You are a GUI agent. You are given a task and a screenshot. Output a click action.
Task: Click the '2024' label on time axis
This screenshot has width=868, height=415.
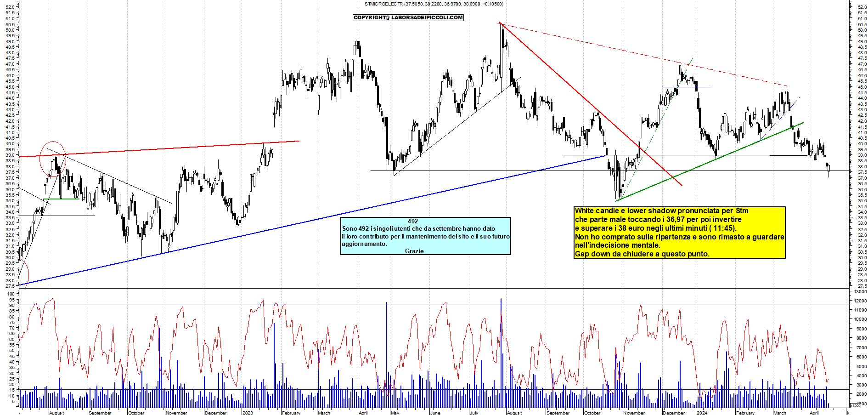tap(702, 413)
